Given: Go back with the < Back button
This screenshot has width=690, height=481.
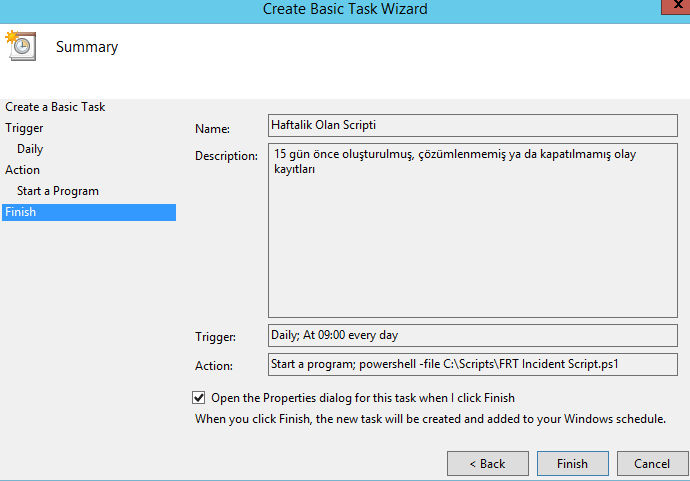Looking at the screenshot, I should (x=488, y=463).
